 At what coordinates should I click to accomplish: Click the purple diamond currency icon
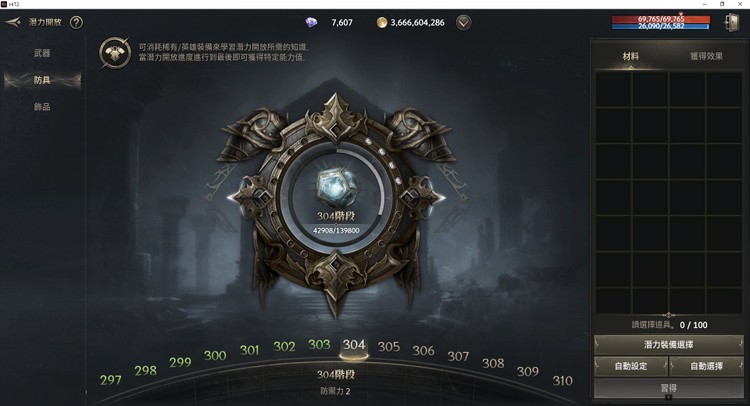pos(311,22)
